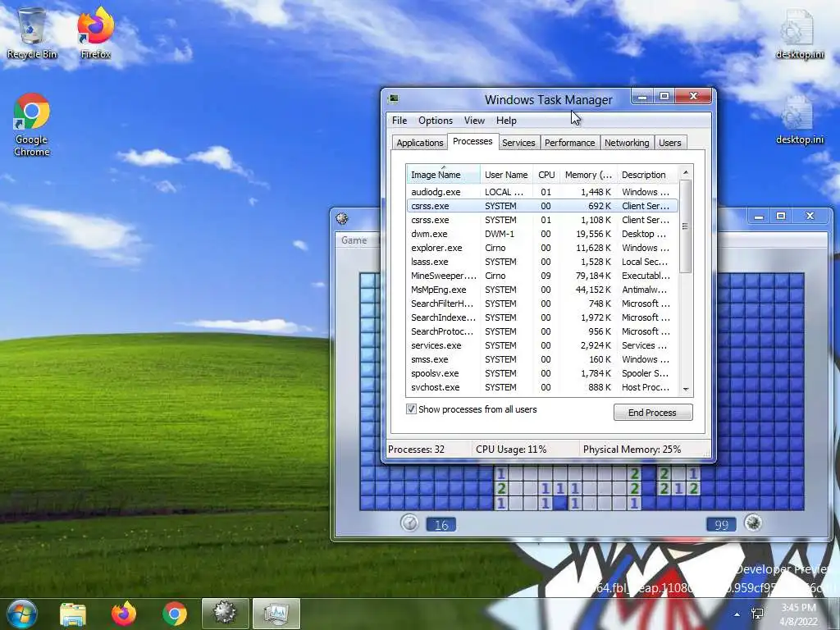Open the Start menu orb
The image size is (840, 630).
click(21, 614)
